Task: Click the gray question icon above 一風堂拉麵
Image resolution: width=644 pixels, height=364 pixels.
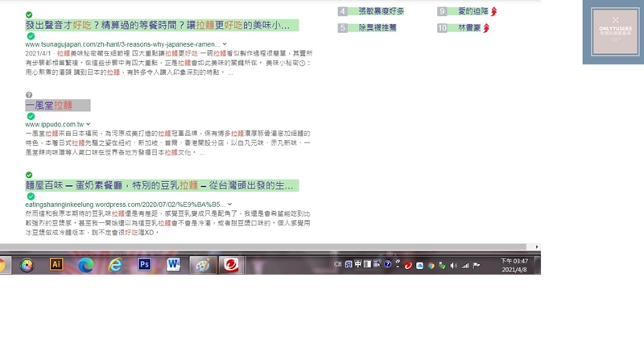Action: pyautogui.click(x=29, y=95)
